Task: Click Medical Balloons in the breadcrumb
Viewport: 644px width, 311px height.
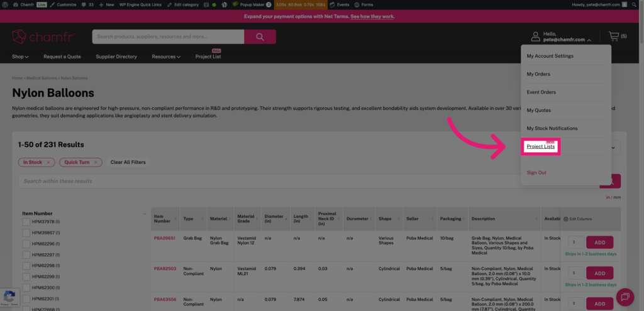Action: (x=42, y=78)
